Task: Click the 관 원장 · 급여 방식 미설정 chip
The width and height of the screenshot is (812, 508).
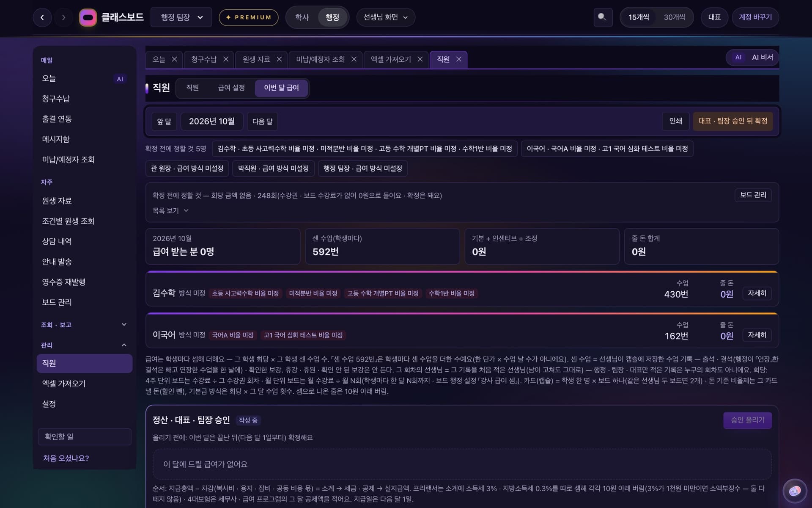Action: coord(187,168)
